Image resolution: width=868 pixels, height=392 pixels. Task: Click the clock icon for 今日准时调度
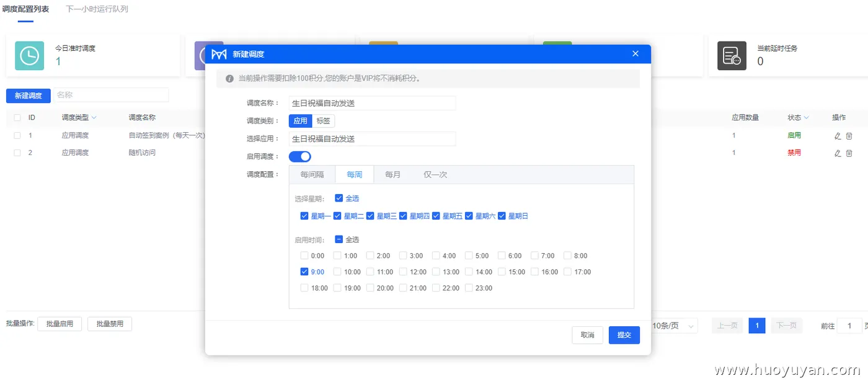point(29,56)
